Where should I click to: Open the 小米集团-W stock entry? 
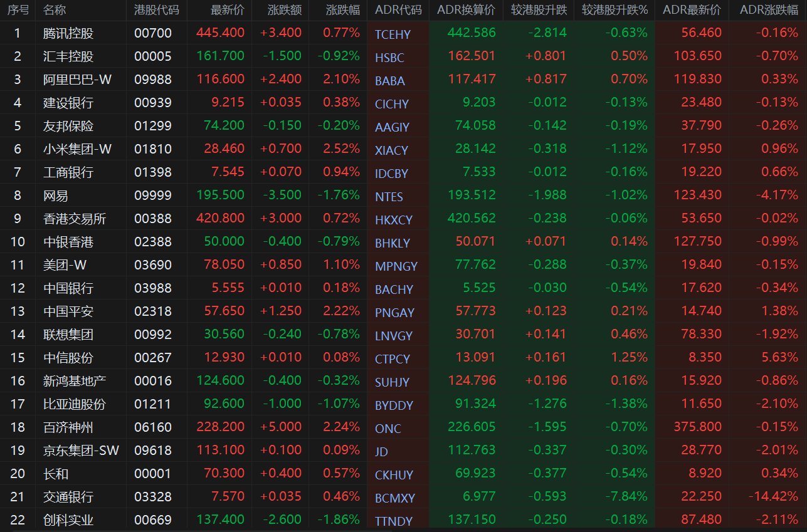pyautogui.click(x=77, y=149)
